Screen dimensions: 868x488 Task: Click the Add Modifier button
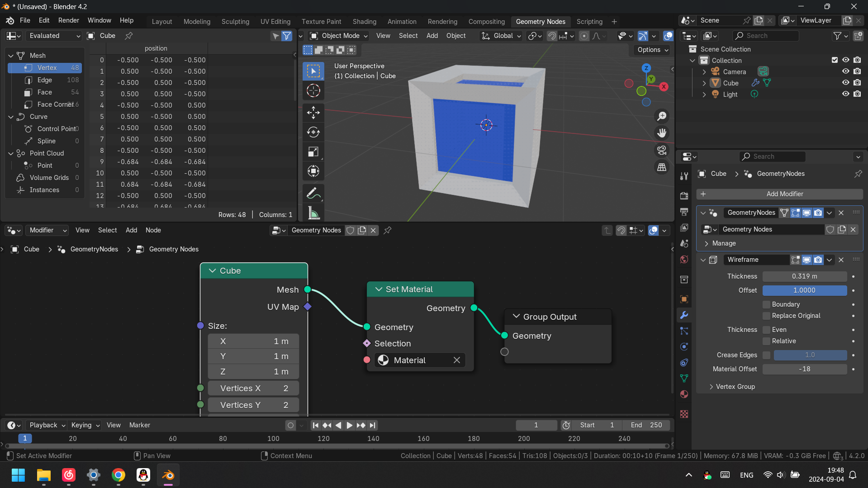point(779,194)
